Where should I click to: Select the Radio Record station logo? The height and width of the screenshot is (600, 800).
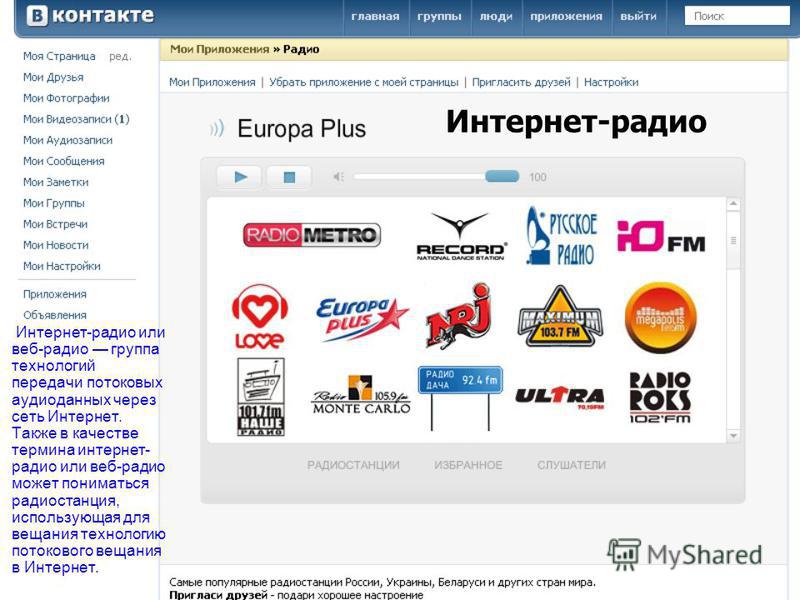click(461, 237)
